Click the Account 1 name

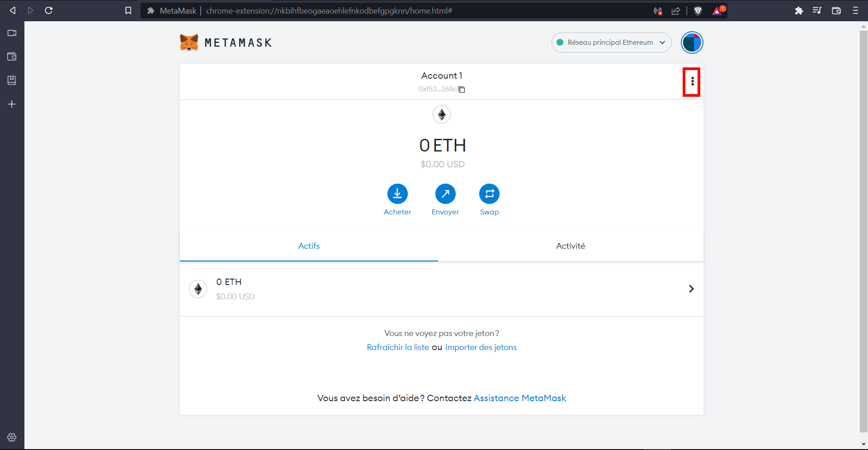pyautogui.click(x=442, y=76)
